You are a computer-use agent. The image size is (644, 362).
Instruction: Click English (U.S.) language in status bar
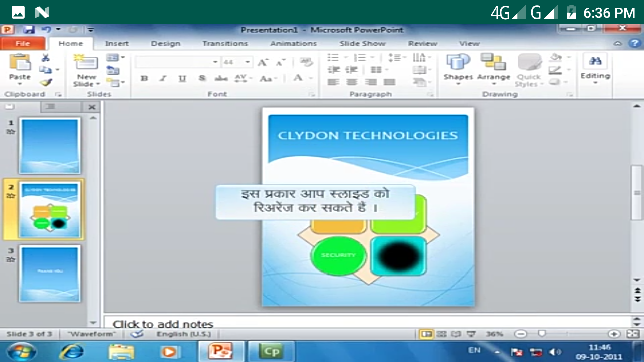click(x=184, y=334)
